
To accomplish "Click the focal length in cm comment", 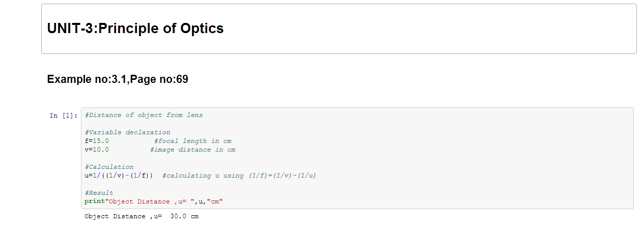I will [x=193, y=141].
